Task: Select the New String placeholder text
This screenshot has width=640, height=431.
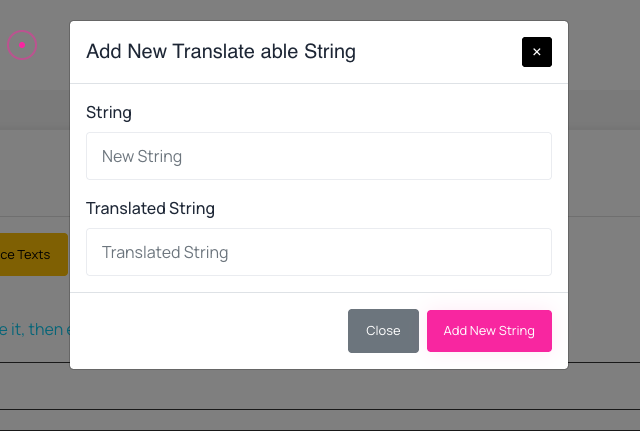Action: coord(142,156)
